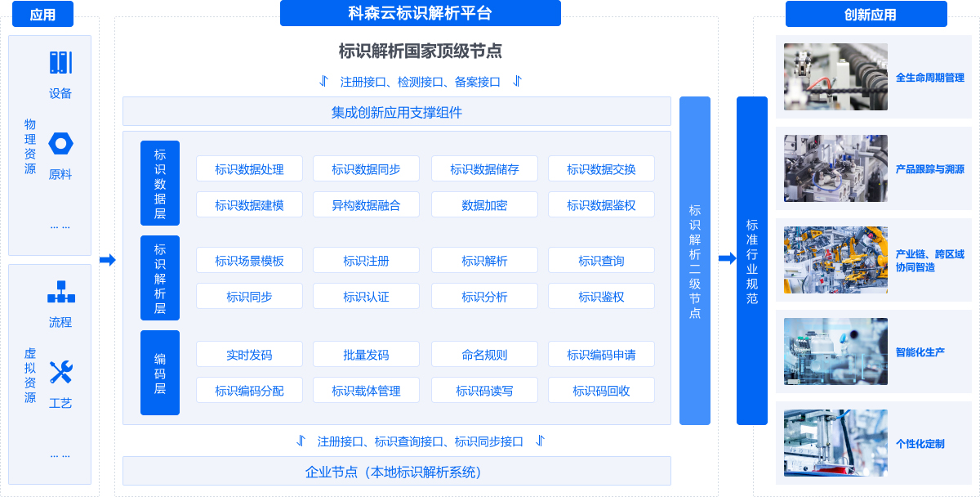Click the 注册接口、检测接口、备案接口 text
Image resolution: width=980 pixels, height=497 pixels.
(x=420, y=82)
